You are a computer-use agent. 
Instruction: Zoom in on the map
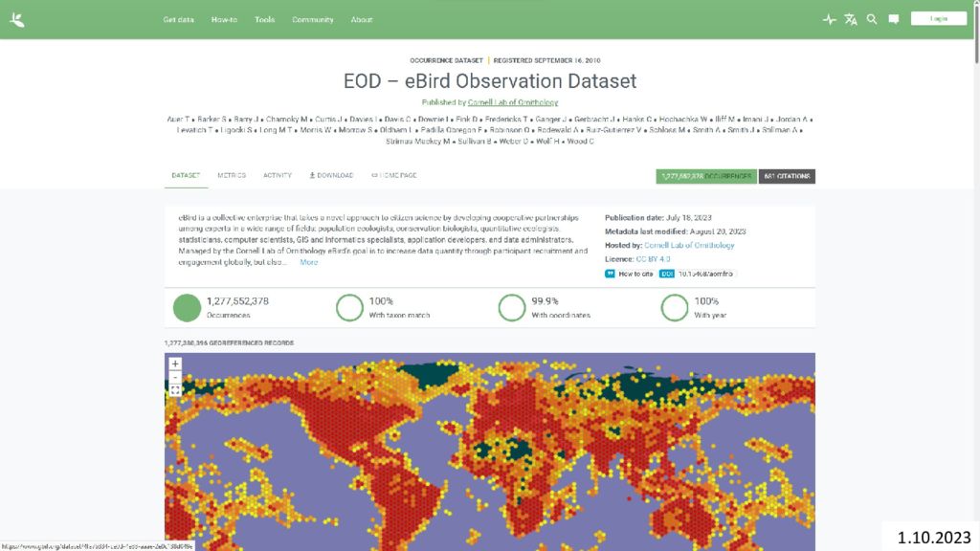[x=175, y=364]
